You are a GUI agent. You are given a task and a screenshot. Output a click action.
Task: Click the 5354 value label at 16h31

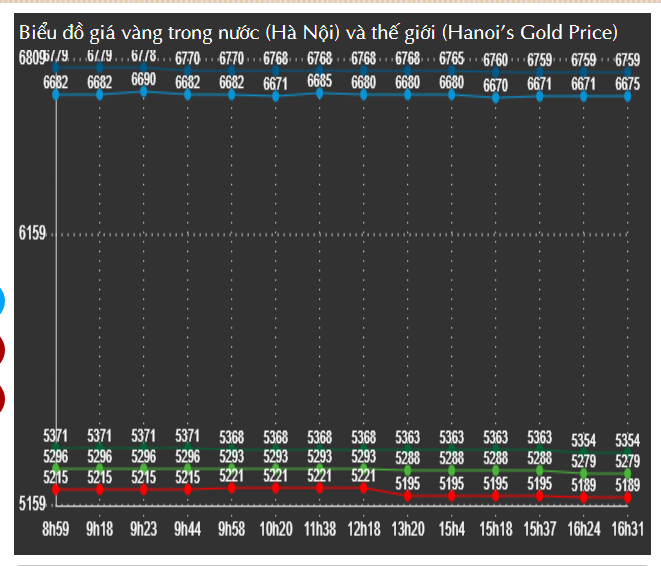627,441
